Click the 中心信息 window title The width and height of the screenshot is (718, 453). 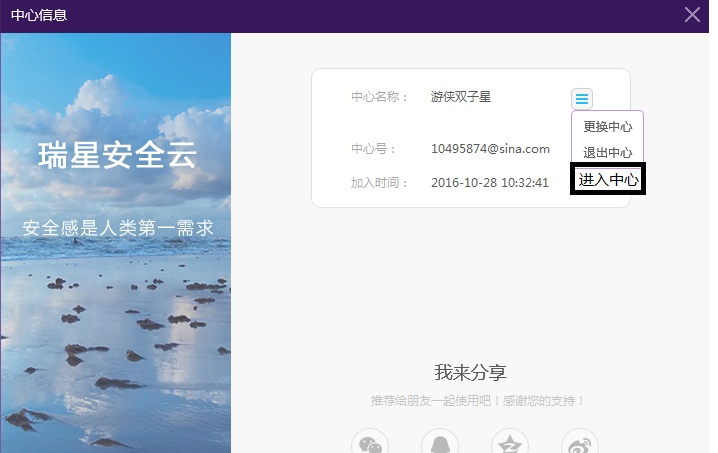click(x=39, y=15)
